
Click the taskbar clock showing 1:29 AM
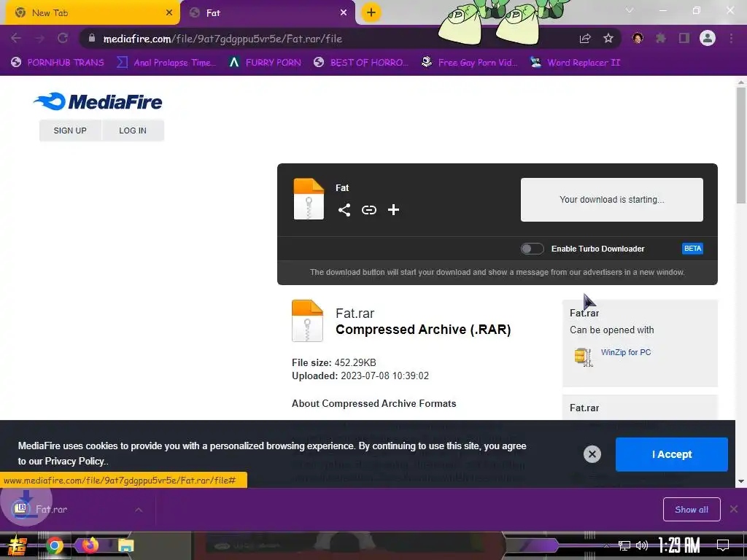point(678,545)
